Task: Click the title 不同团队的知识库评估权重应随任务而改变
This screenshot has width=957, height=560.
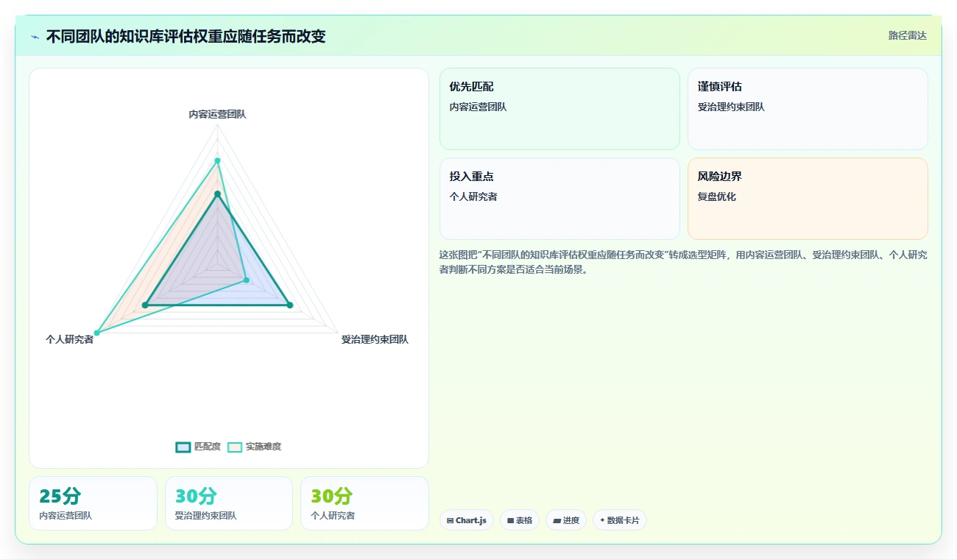Action: tap(186, 36)
